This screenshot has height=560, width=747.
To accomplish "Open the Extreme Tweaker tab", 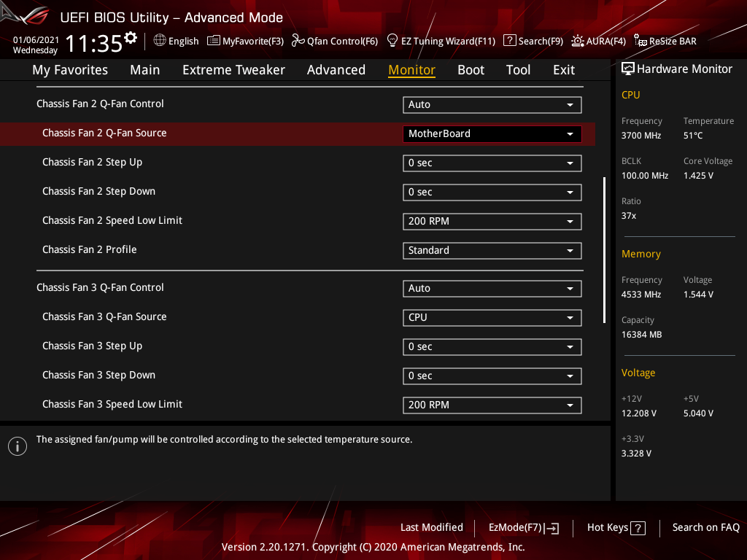I will coord(233,70).
